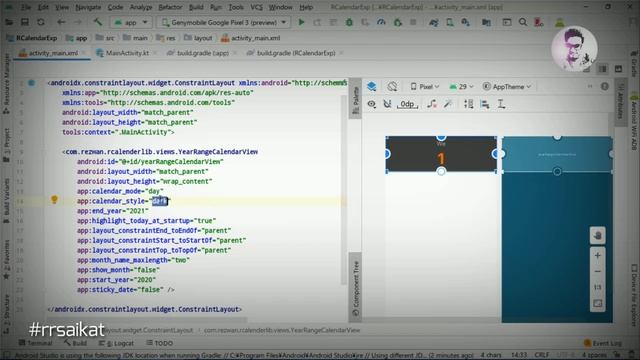
Task: Click the 1:1 zoom to actual size
Action: pyautogui.click(x=598, y=287)
